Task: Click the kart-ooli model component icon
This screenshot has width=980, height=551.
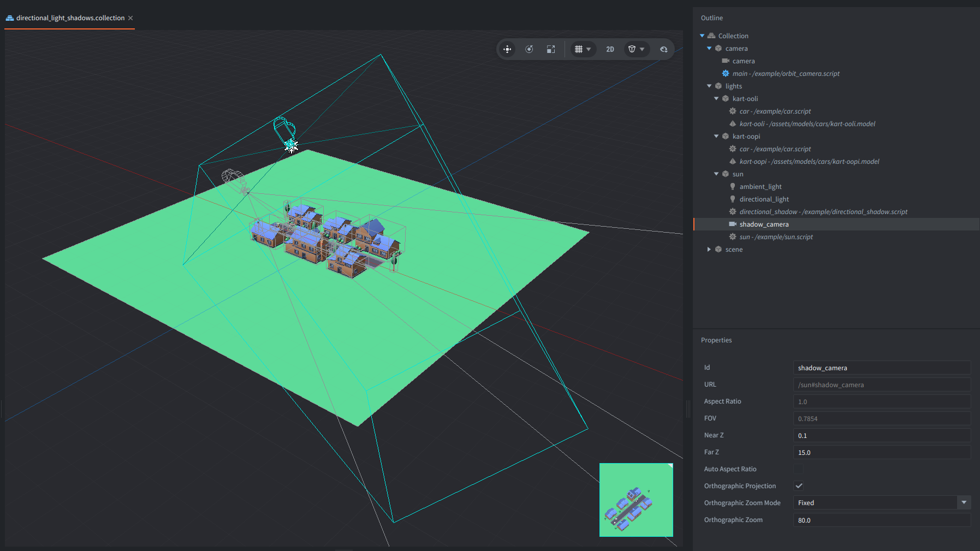Action: pyautogui.click(x=733, y=124)
